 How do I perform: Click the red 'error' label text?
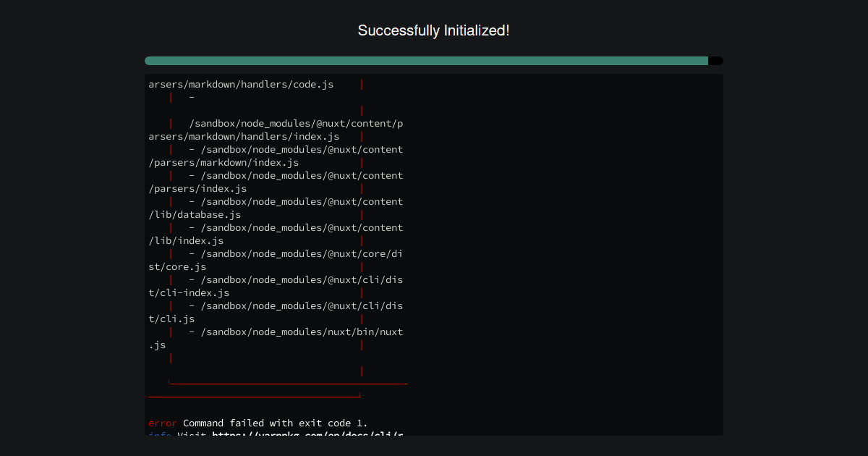pos(161,423)
